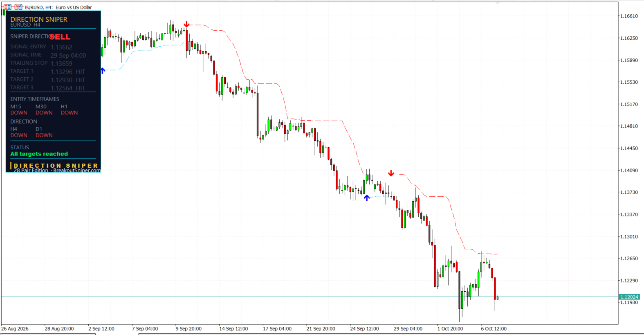Click the 6 Oct 12:00 time label
Viewport: 644px width, 335px height.
494,329
